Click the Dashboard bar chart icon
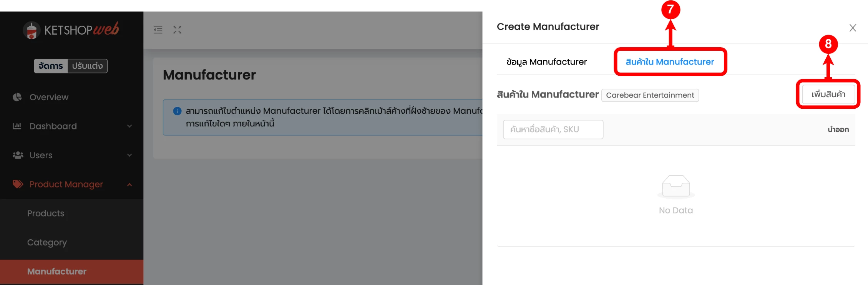Image resolution: width=868 pixels, height=285 pixels. [17, 126]
